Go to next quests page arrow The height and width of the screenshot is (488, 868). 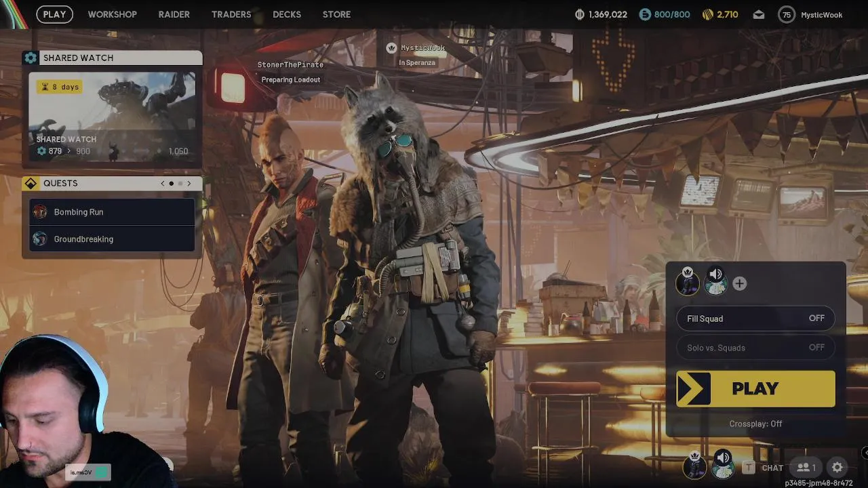point(189,184)
